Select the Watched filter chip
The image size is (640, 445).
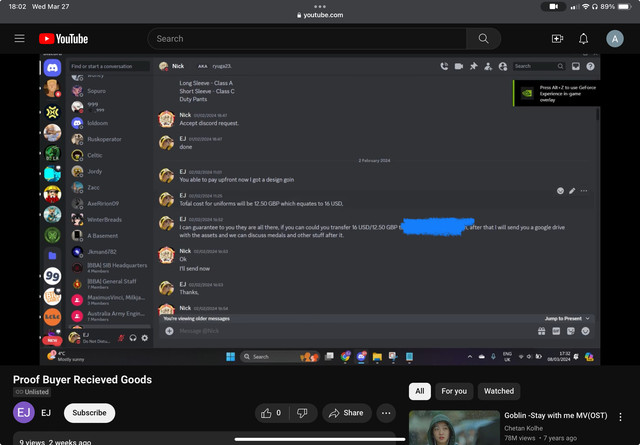499,391
